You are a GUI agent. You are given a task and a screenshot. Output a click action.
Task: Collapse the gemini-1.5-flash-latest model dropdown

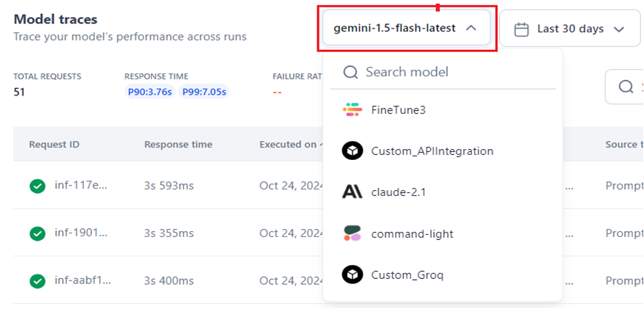click(x=406, y=28)
